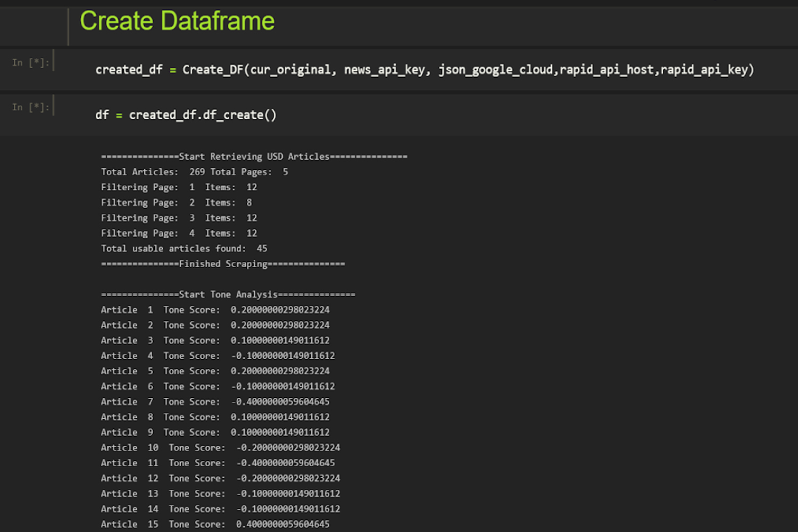Click 'Start Retrieving USD Articles' output line
798x532 pixels.
[x=254, y=156]
